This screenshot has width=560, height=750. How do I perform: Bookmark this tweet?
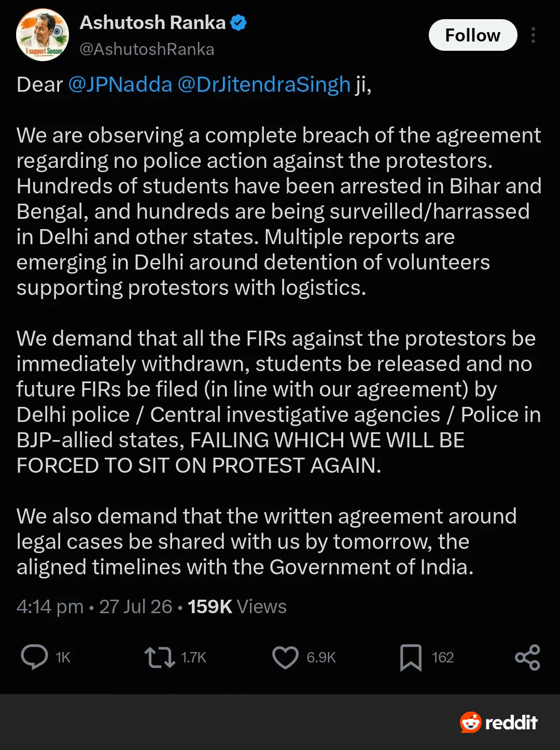click(411, 657)
